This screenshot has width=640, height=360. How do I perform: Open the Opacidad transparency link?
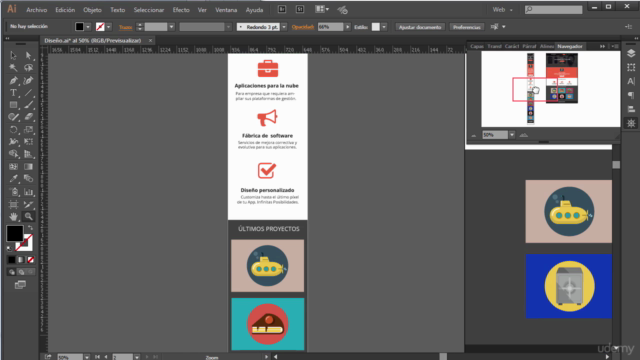(303, 27)
